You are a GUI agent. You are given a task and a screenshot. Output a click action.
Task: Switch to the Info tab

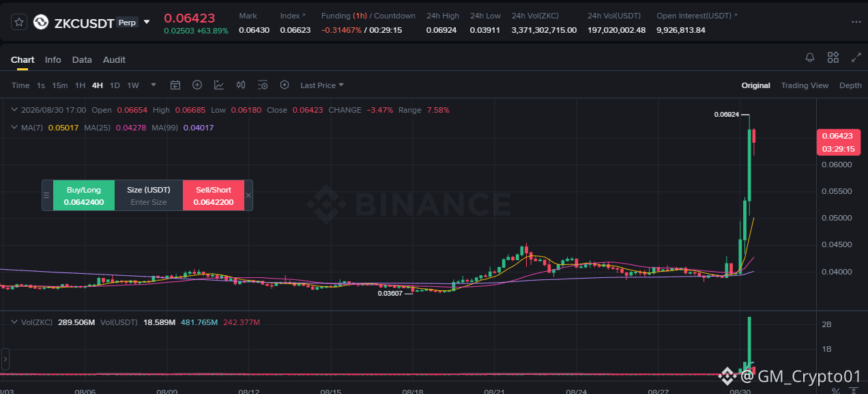pos(53,59)
